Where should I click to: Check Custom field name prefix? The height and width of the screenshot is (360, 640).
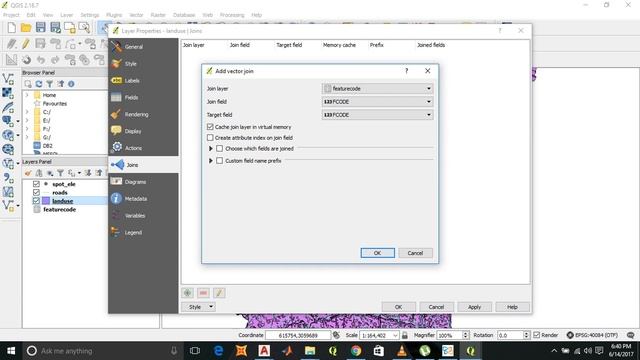pyautogui.click(x=220, y=161)
